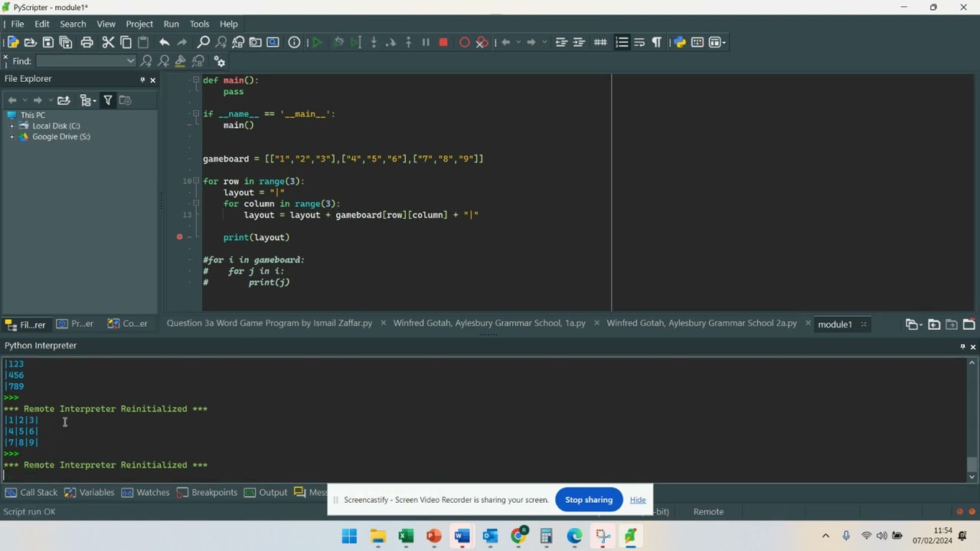Save all open files
Image resolution: width=980 pixels, height=551 pixels.
pyautogui.click(x=66, y=43)
